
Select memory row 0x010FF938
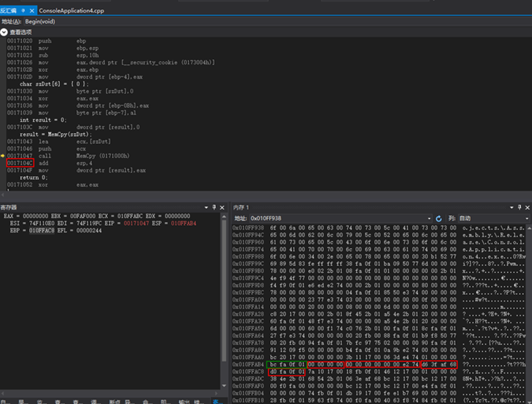pos(379,228)
